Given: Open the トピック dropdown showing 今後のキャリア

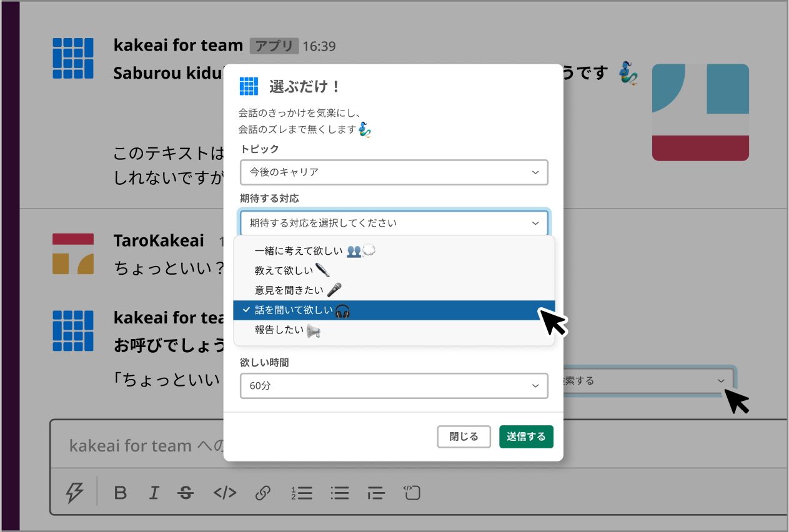Looking at the screenshot, I should tap(394, 172).
